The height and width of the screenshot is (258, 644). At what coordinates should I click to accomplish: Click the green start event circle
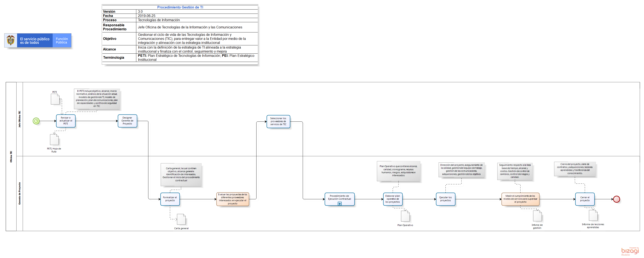36,121
